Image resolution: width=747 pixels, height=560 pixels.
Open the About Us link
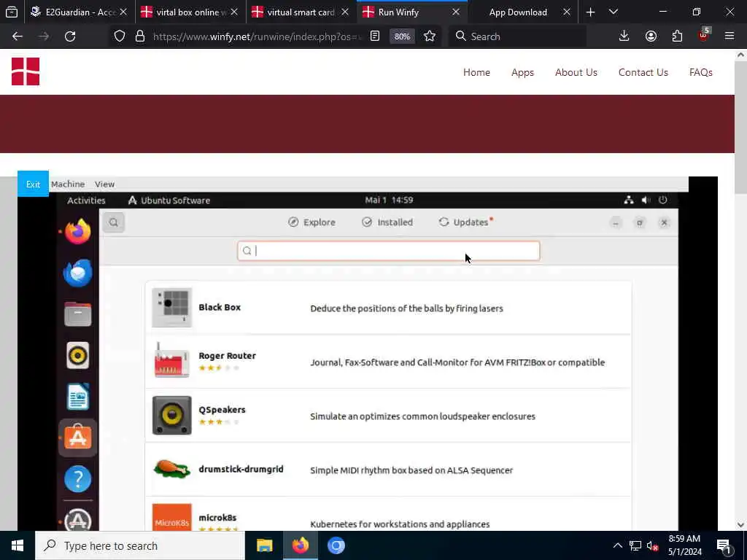tap(576, 72)
